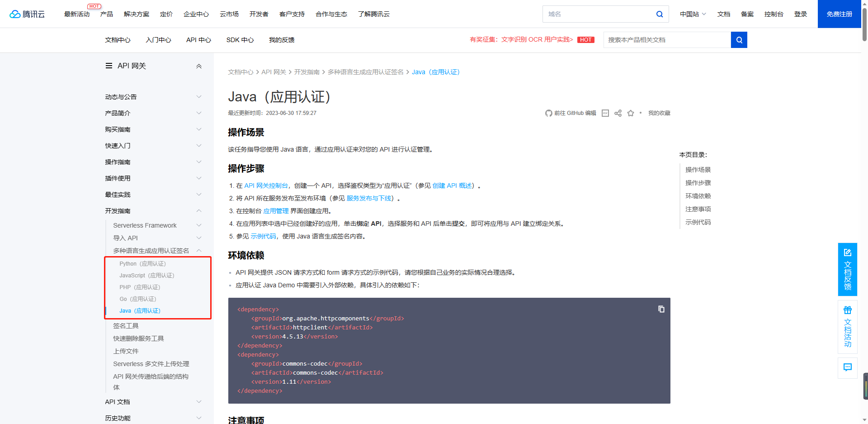Click the star favorite icon
The image size is (868, 424).
click(x=631, y=113)
